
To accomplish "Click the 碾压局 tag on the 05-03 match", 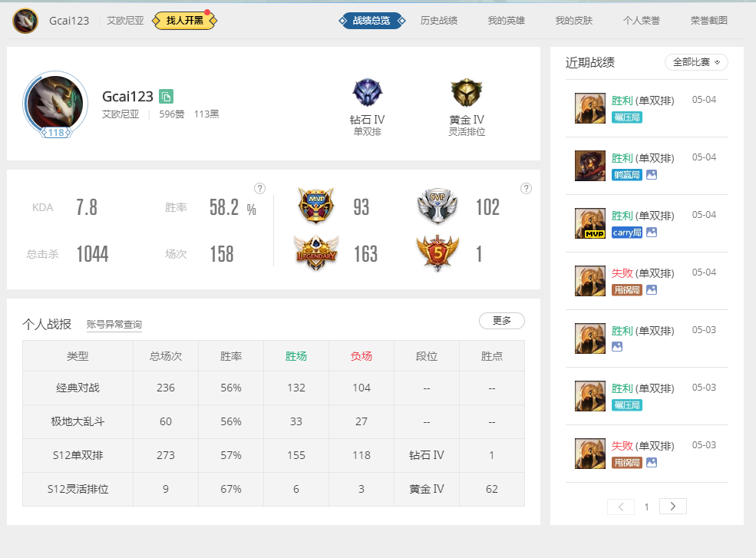I will (x=627, y=405).
